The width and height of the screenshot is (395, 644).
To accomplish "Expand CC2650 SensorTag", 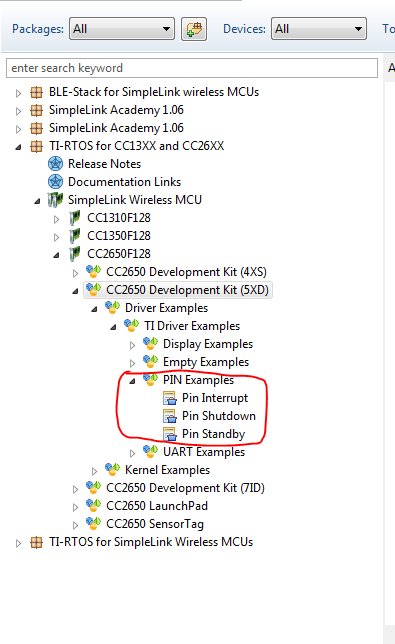I will click(x=75, y=525).
